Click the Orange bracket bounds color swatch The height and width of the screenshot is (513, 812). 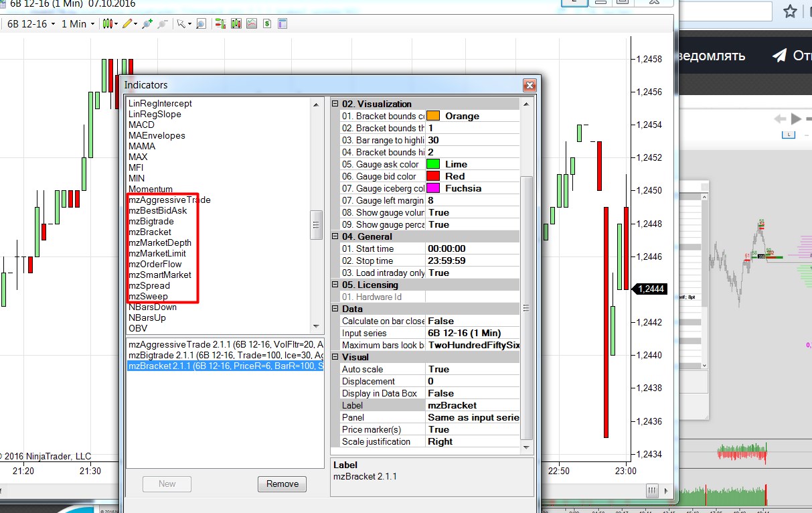coord(434,116)
